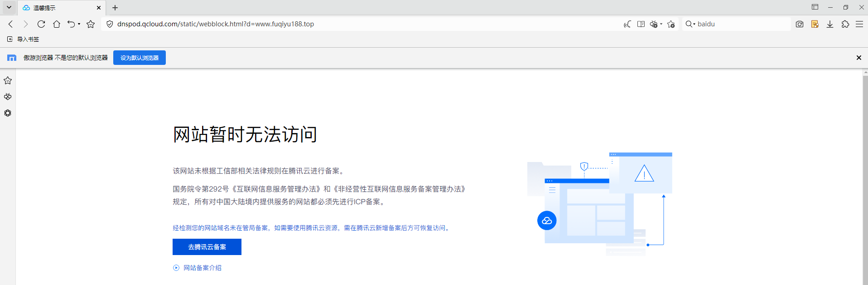Close the 温馨提示 tab
The width and height of the screenshot is (868, 285).
99,8
